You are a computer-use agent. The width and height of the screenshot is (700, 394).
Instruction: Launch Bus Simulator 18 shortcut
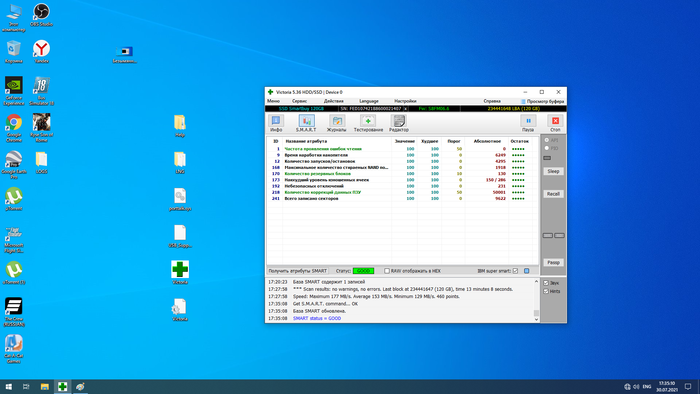coord(41,91)
